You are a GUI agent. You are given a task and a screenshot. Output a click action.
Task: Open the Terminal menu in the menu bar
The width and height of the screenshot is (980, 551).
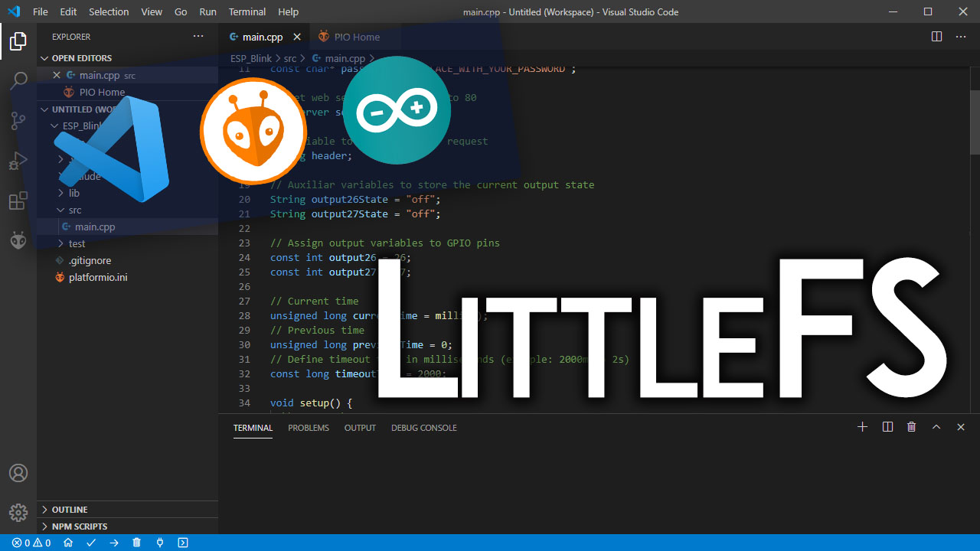[247, 11]
